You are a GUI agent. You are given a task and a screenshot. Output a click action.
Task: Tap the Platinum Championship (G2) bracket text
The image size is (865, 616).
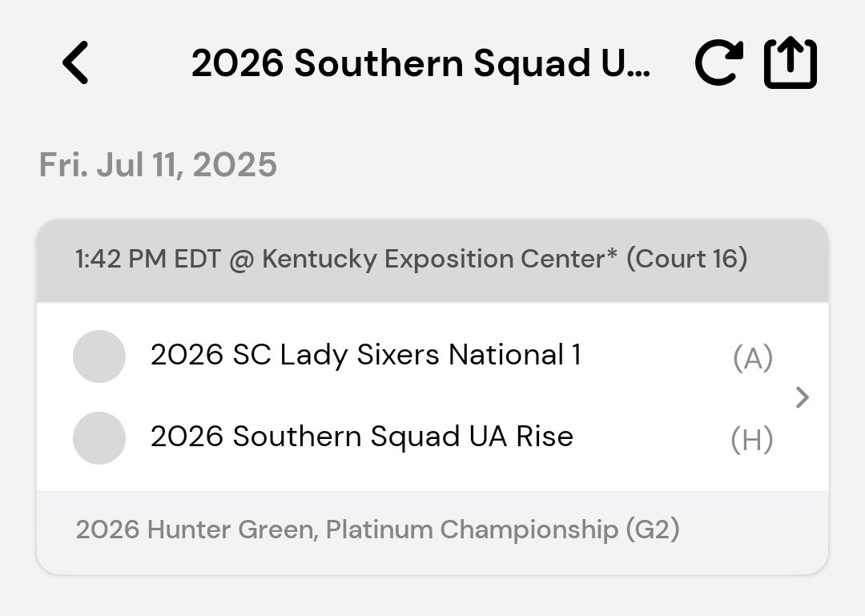click(502, 529)
